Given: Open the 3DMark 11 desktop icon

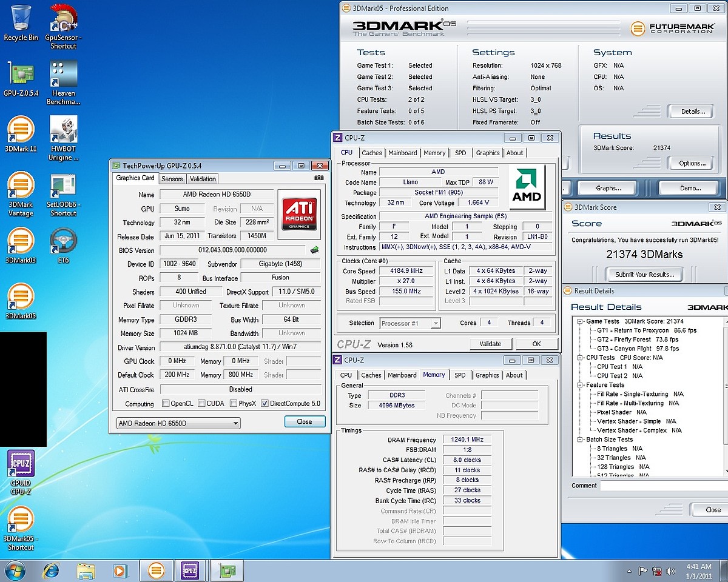Looking at the screenshot, I should tap(21, 135).
